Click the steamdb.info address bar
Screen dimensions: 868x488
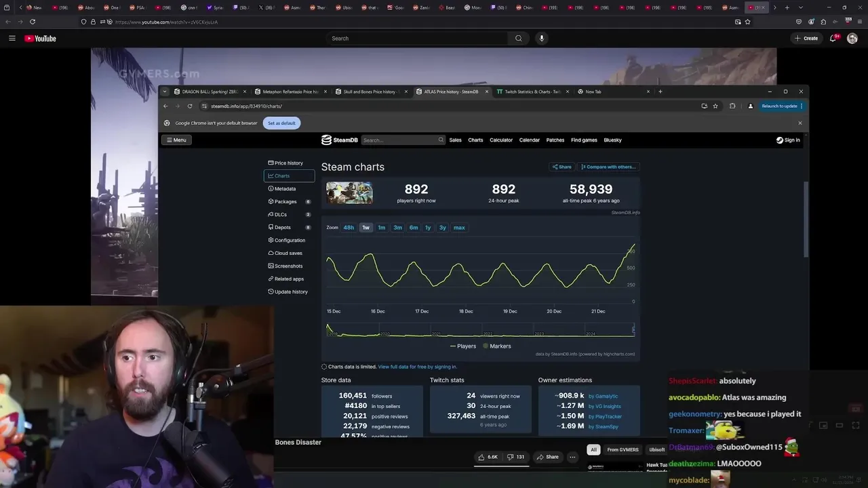click(448, 106)
